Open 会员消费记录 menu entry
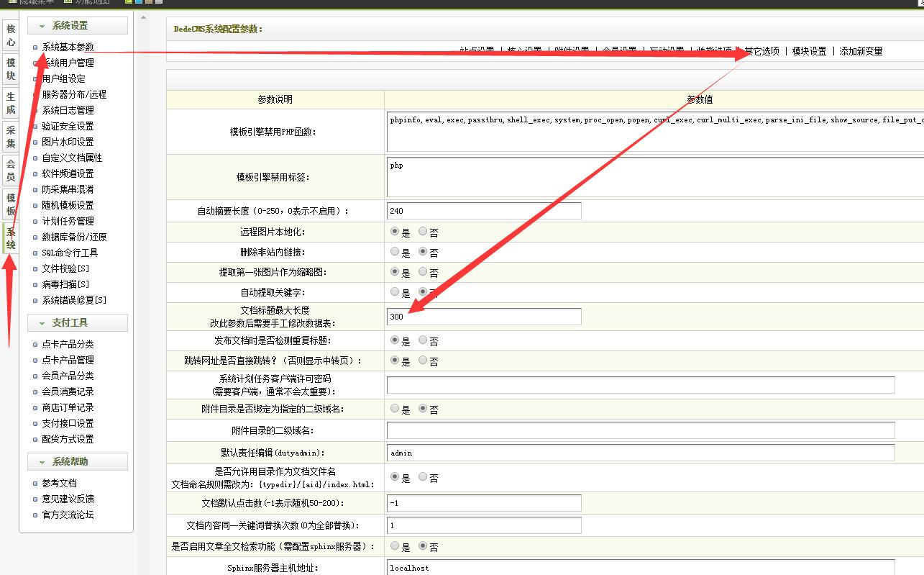The image size is (924, 575). 68,391
